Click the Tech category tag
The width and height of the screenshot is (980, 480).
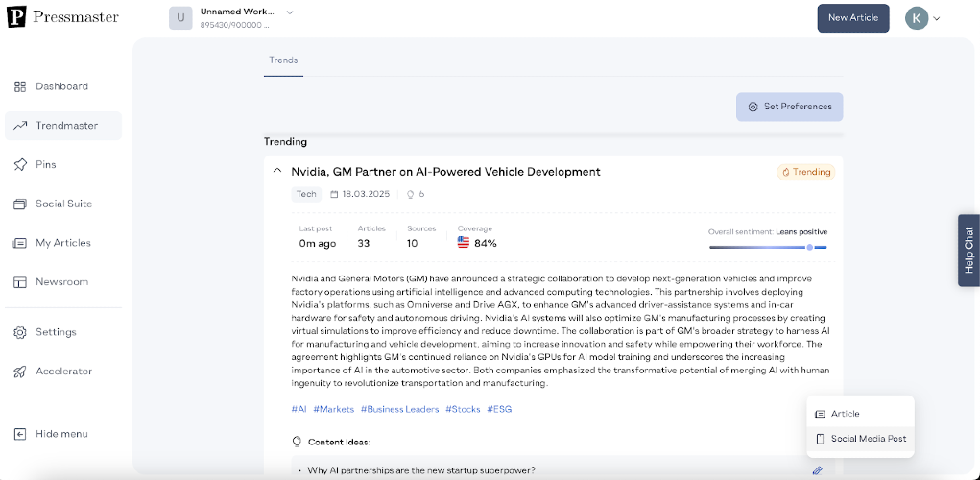point(306,194)
